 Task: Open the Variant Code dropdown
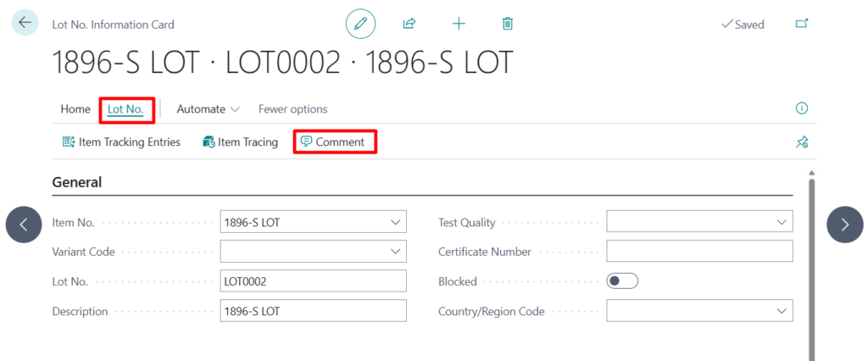(x=395, y=252)
